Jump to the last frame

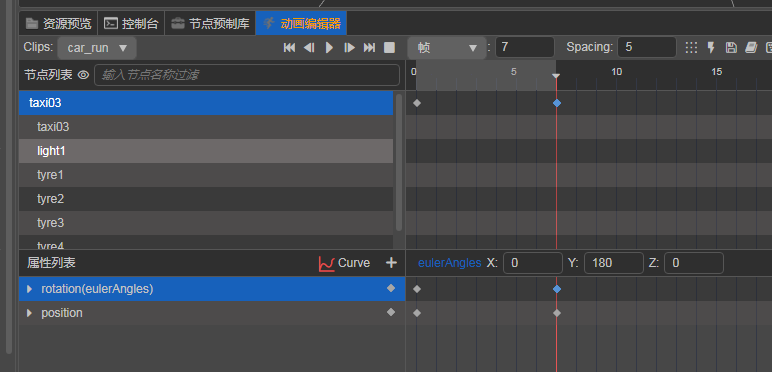[x=369, y=48]
